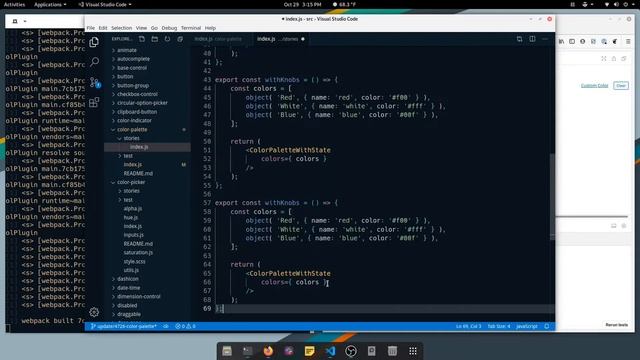
Task: Click the New Folder icon in Explorer
Action: pyautogui.click(x=155, y=39)
